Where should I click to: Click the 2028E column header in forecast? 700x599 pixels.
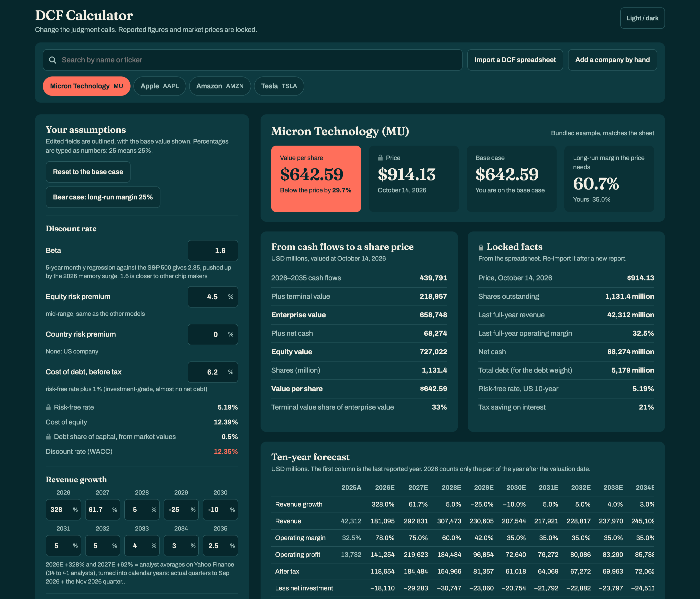coord(451,487)
